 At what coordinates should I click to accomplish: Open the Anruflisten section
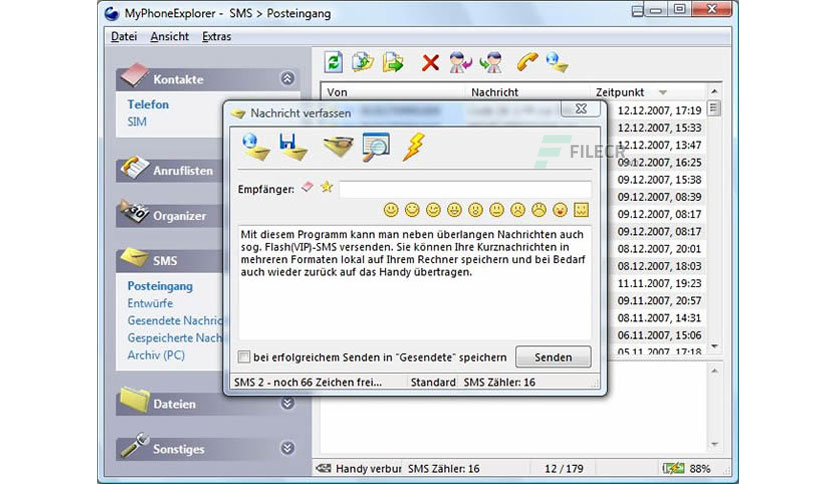183,171
